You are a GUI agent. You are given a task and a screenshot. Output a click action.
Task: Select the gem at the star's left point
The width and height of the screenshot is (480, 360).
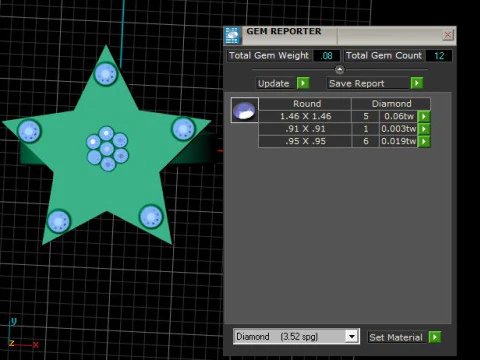pyautogui.click(x=29, y=131)
